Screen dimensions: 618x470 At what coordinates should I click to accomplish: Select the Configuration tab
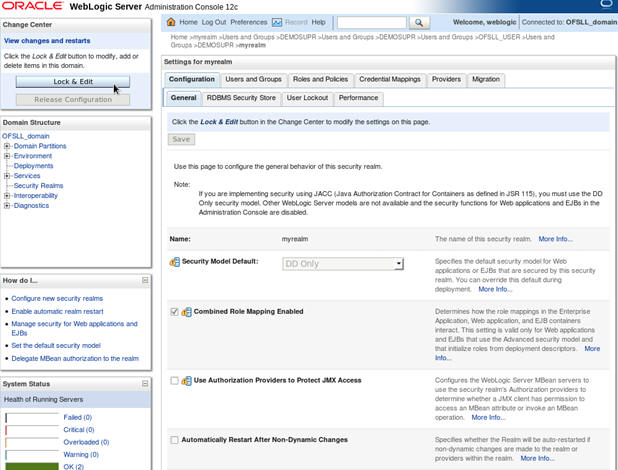pyautogui.click(x=192, y=79)
